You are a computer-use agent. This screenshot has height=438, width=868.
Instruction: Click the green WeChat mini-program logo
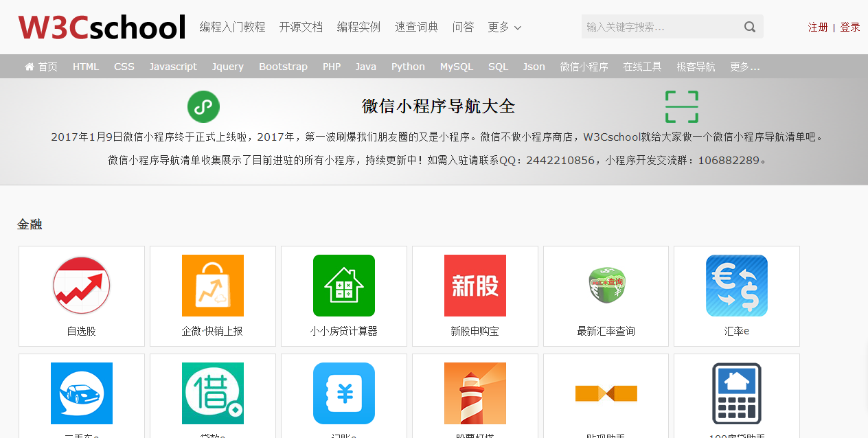203,107
